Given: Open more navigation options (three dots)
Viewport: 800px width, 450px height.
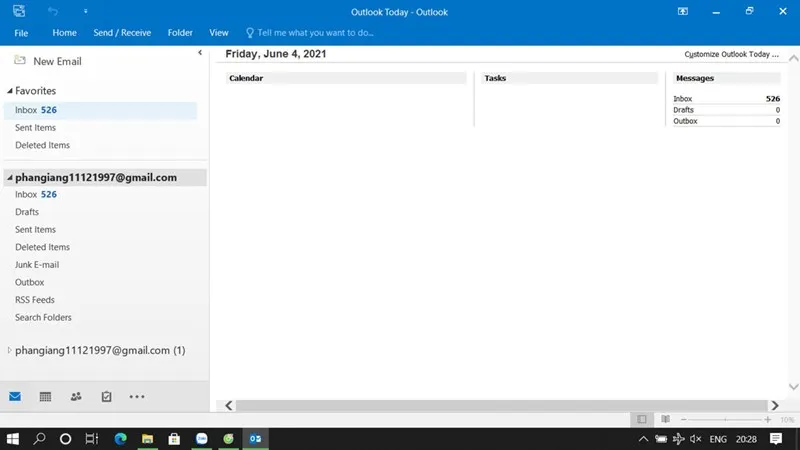Looking at the screenshot, I should [137, 396].
